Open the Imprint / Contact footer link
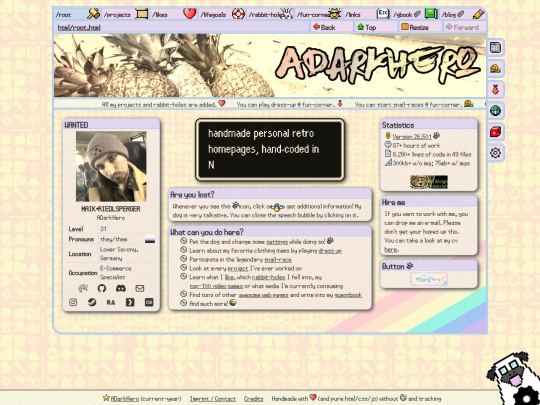The width and height of the screenshot is (540, 405). [213, 399]
